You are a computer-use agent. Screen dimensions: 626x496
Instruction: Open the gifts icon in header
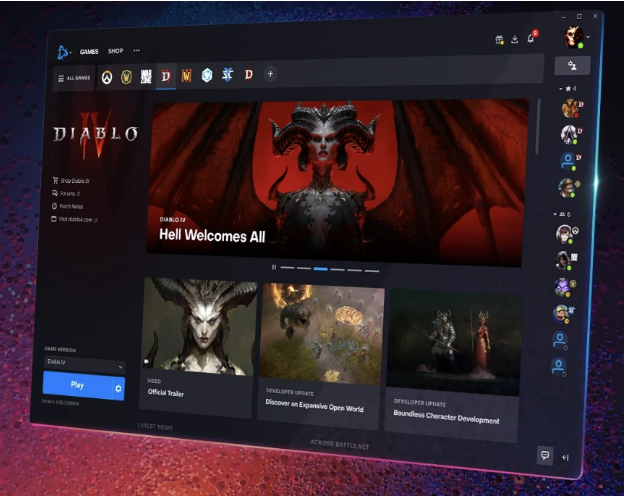499,40
